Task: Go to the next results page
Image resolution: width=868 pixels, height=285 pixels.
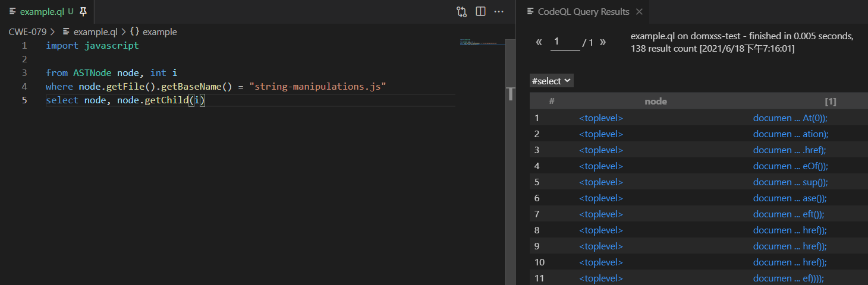Action: (x=603, y=42)
